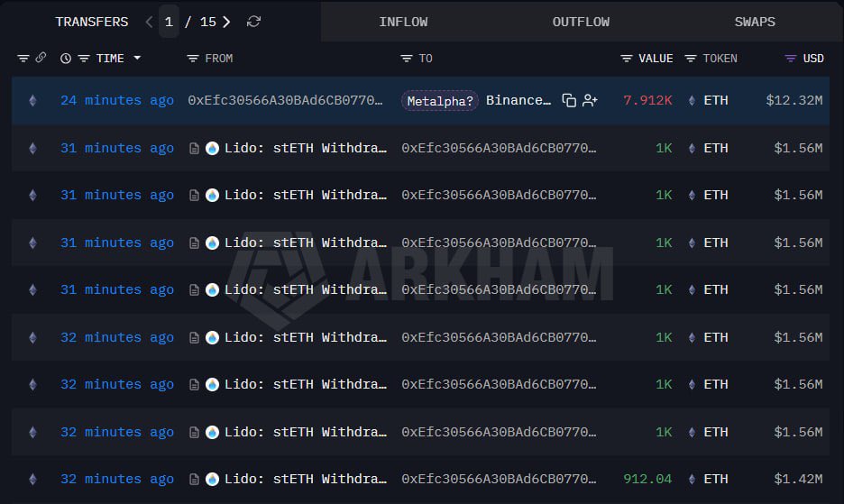Switch to the TRANSFERS tab
This screenshot has height=504, width=844.
[x=91, y=22]
